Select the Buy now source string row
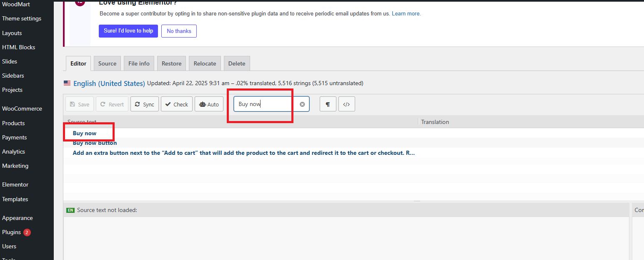The width and height of the screenshot is (644, 260). click(x=353, y=133)
